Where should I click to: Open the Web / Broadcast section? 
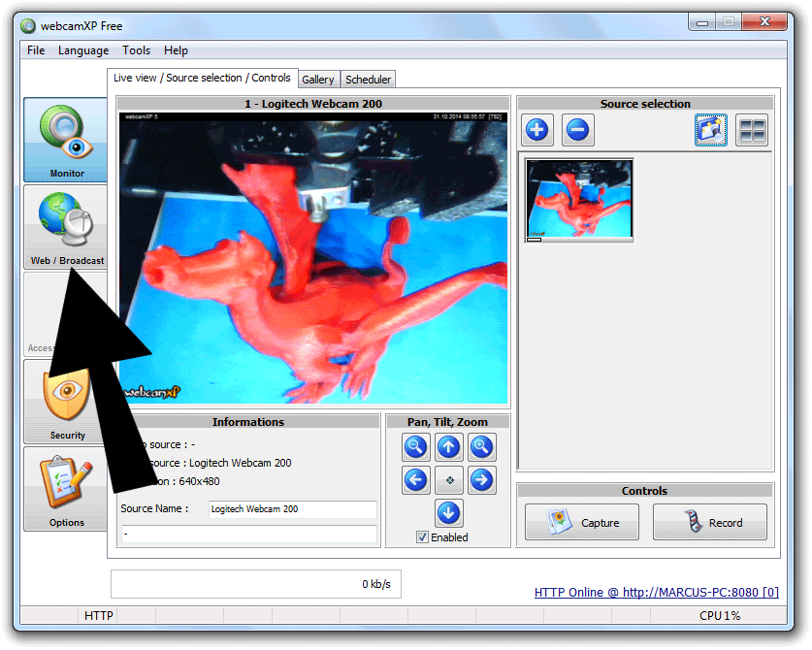(67, 227)
